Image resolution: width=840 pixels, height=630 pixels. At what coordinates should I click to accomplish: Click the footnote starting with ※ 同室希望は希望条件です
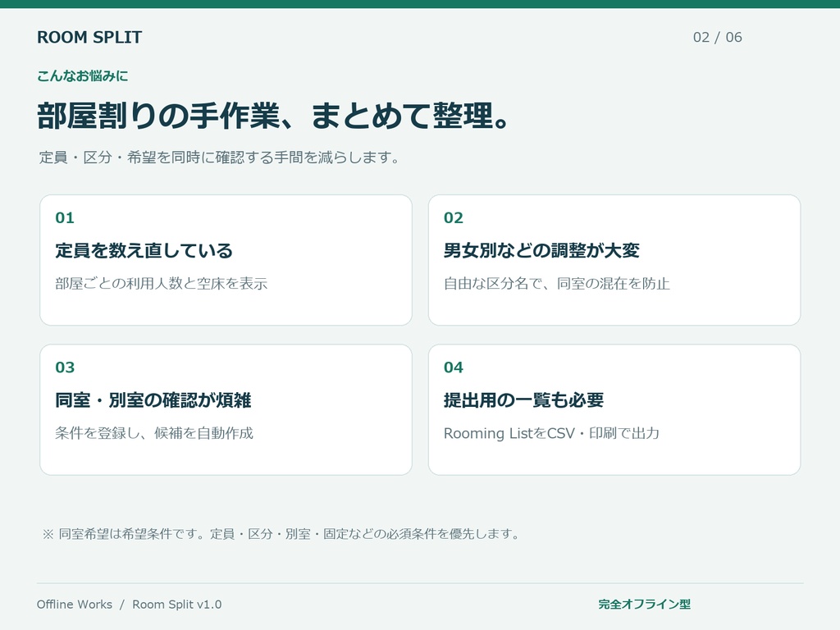pos(281,533)
